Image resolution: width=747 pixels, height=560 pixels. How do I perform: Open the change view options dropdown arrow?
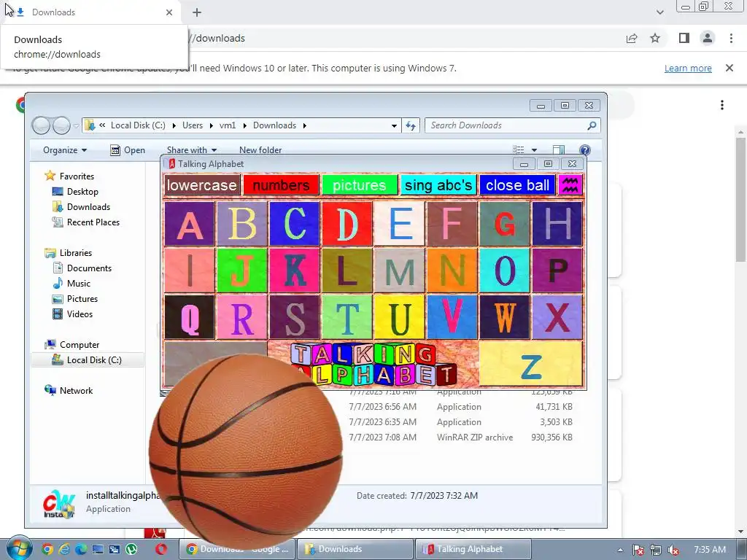pos(534,150)
